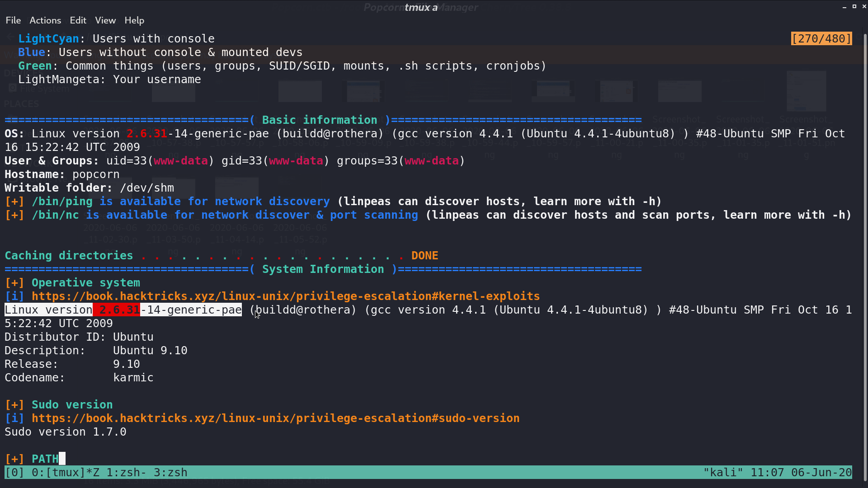Click the 'Hostname: popcorn' line
Viewport: 868px width, 488px height.
tap(62, 174)
